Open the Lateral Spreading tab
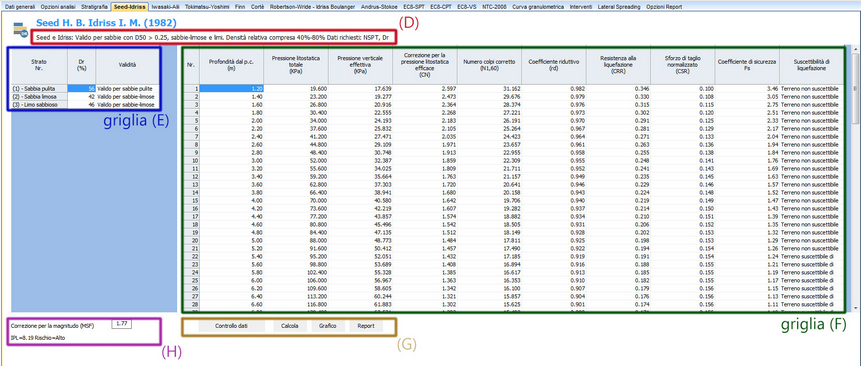 click(x=619, y=7)
